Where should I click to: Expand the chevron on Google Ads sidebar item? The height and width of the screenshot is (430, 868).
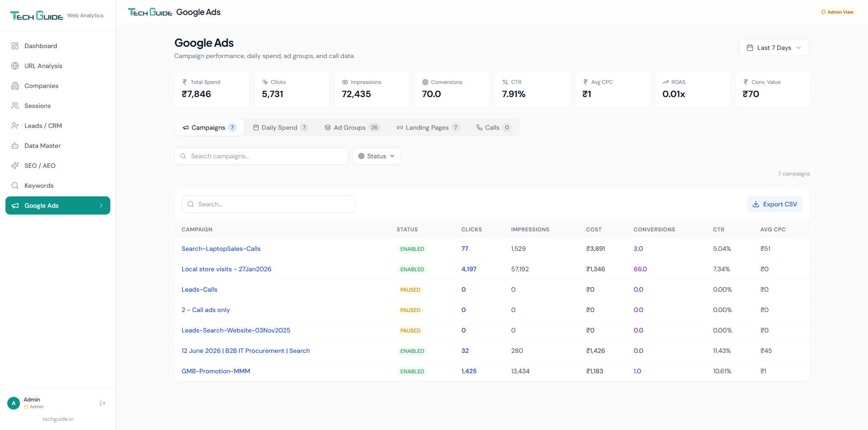coord(101,205)
